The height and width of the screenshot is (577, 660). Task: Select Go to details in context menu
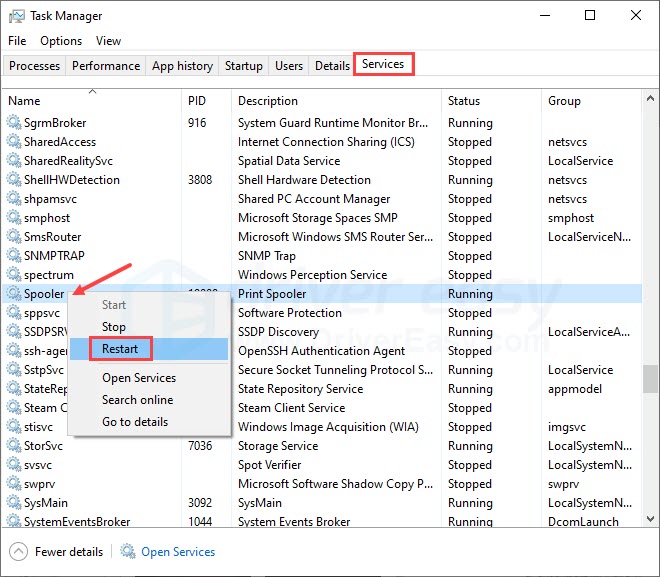(135, 422)
